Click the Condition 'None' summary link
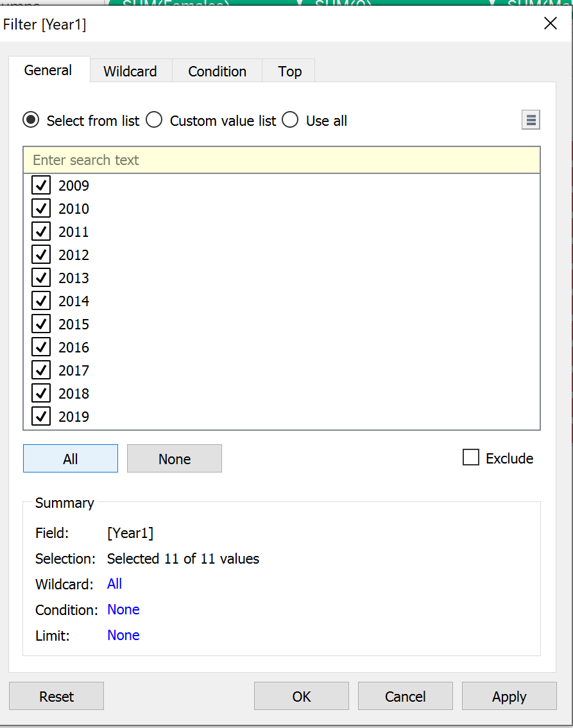573x728 pixels. [123, 609]
